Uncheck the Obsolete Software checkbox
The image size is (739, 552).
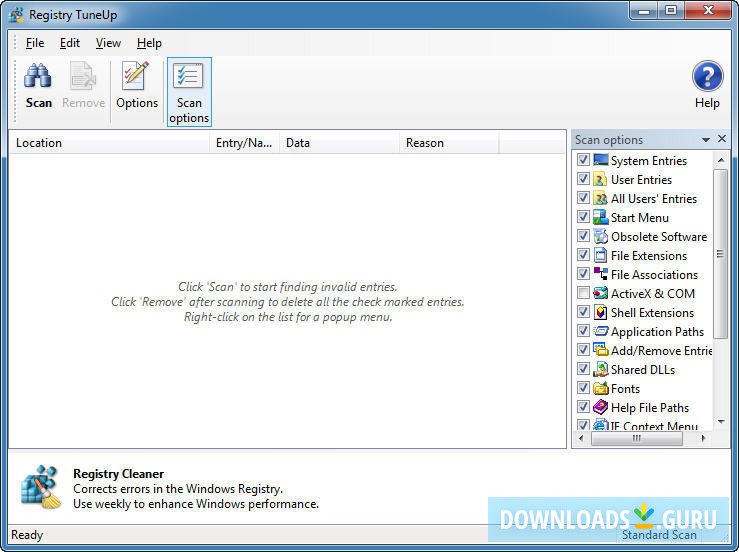click(x=583, y=236)
